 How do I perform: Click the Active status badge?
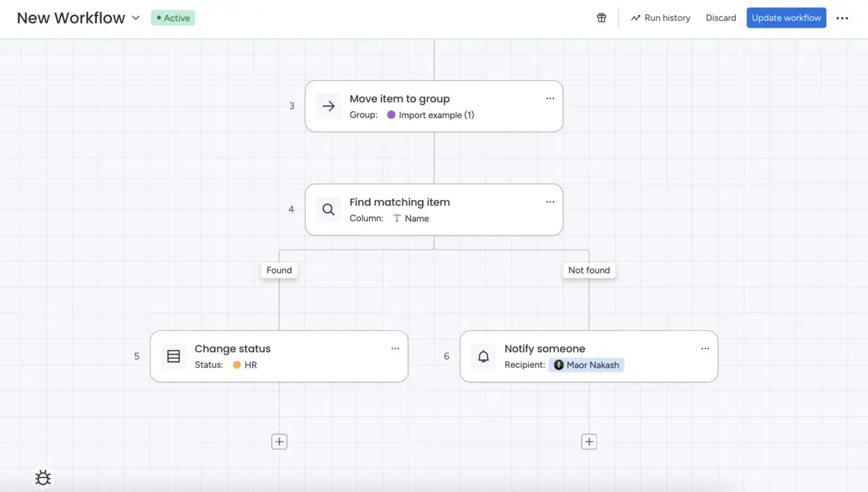(x=173, y=18)
